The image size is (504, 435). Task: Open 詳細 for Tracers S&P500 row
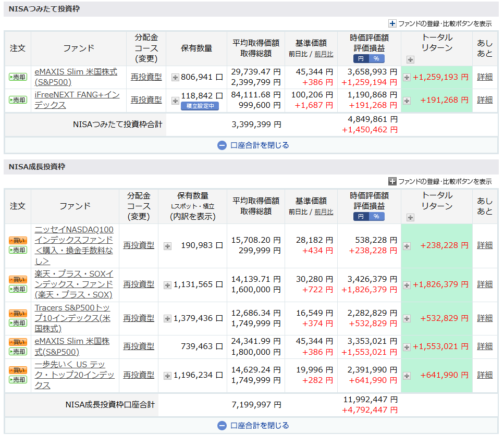click(x=485, y=318)
